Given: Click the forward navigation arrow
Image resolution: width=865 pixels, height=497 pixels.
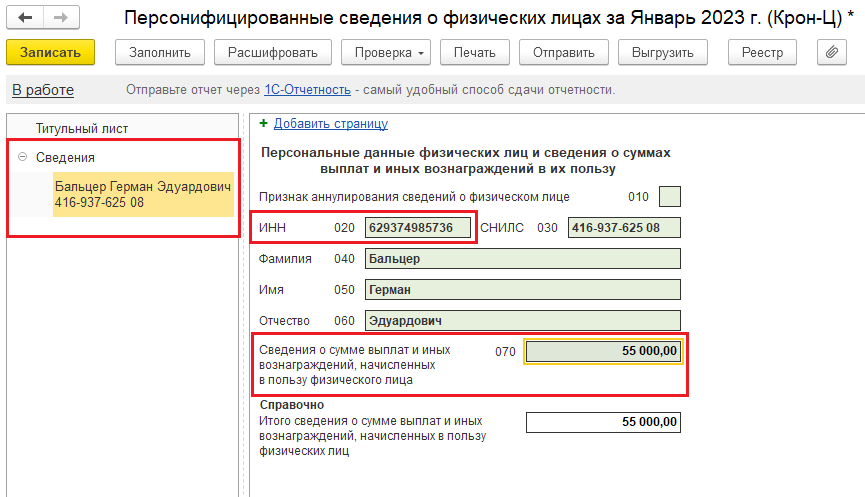Looking at the screenshot, I should [x=61, y=18].
